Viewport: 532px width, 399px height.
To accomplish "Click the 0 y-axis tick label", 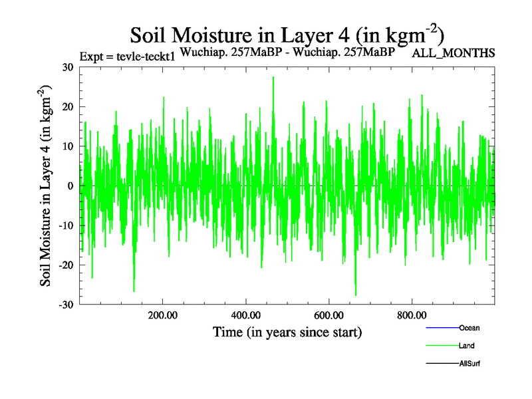I will [x=70, y=186].
